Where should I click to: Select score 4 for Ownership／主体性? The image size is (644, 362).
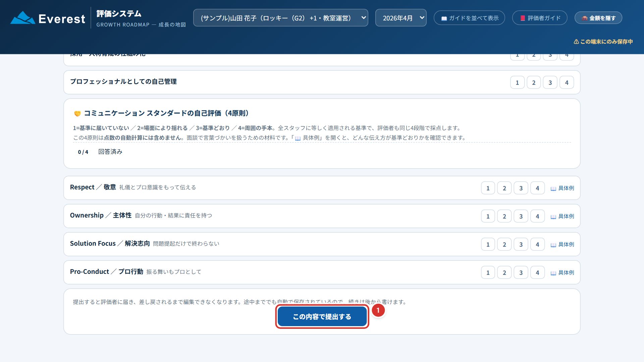point(538,216)
